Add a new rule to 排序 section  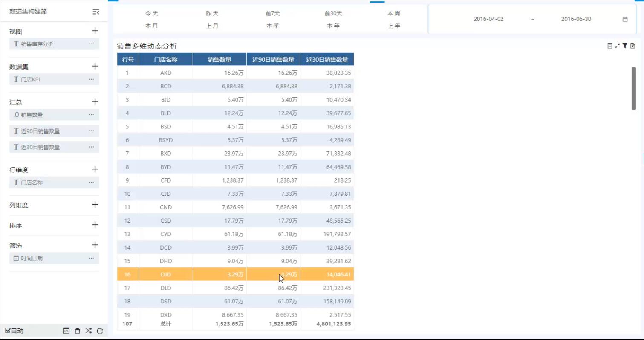point(95,225)
